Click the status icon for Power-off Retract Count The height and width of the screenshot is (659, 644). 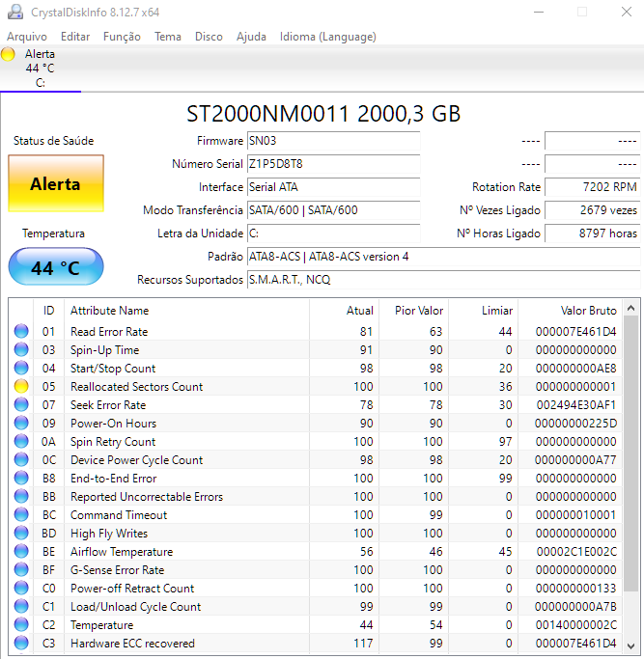(21, 588)
